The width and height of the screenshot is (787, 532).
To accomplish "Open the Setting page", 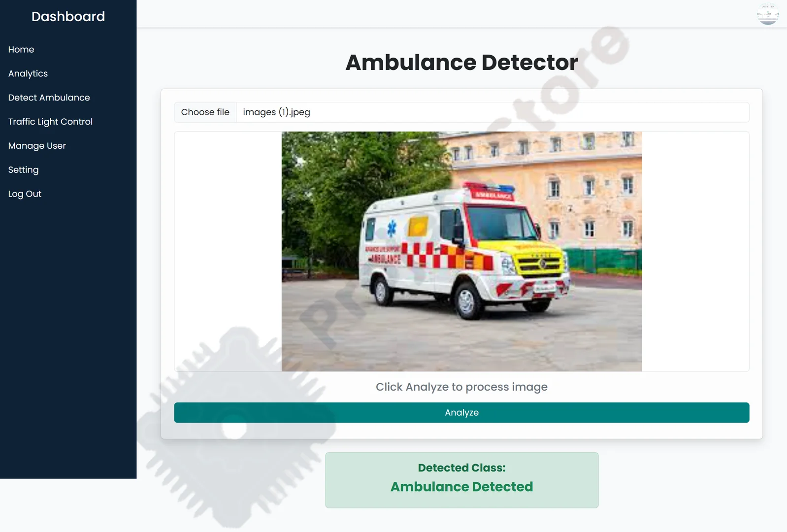I will 23,170.
